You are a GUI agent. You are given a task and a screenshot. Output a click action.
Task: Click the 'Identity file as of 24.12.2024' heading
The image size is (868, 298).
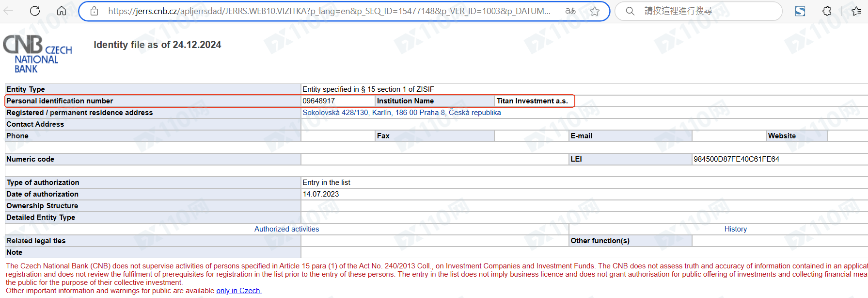click(158, 45)
